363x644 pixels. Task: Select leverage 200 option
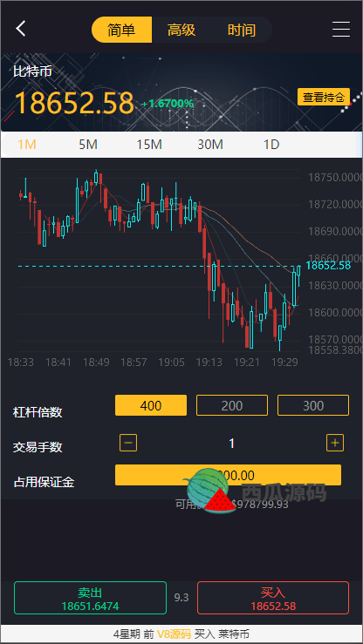pos(232,405)
